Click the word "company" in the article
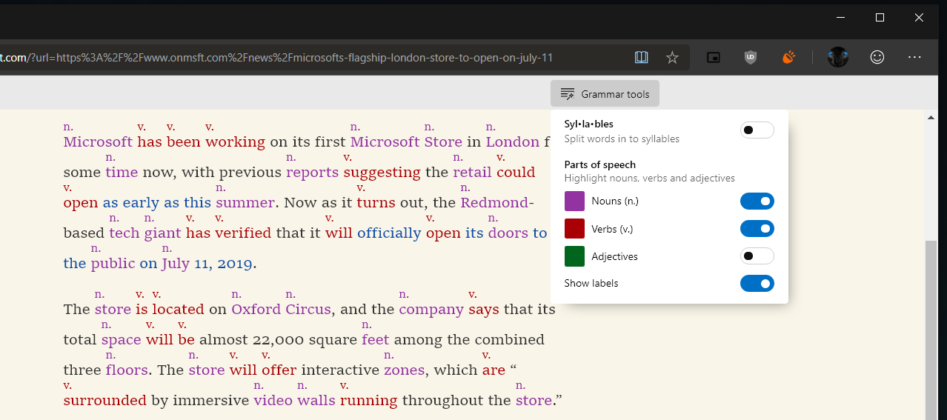This screenshot has width=947, height=420. [431, 310]
